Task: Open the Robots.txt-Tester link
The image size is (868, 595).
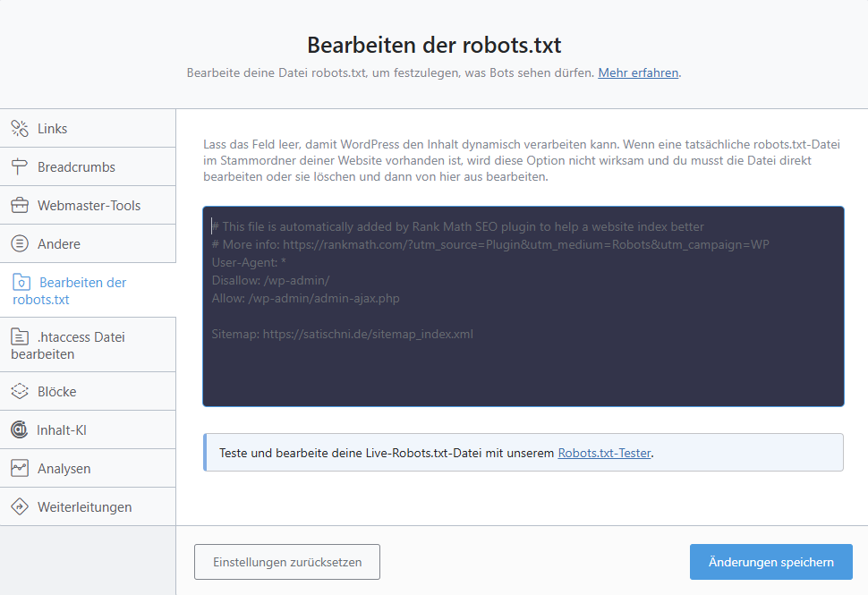Action: point(604,453)
